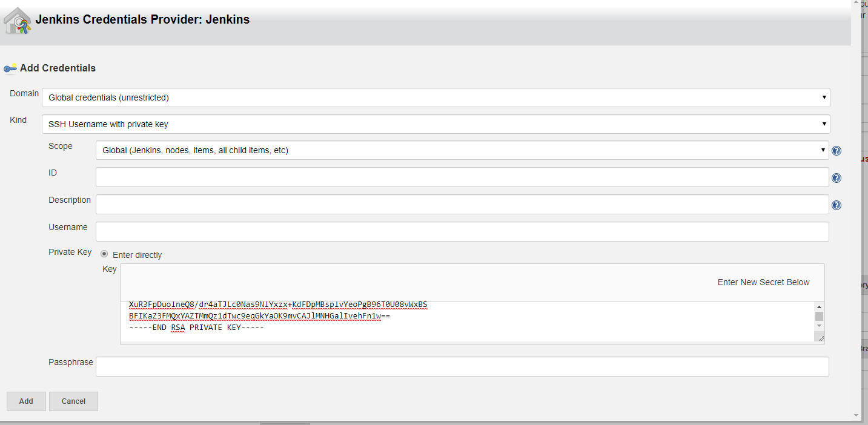Focus the ID input field
Viewport: 868px width, 425px height.
(x=462, y=177)
